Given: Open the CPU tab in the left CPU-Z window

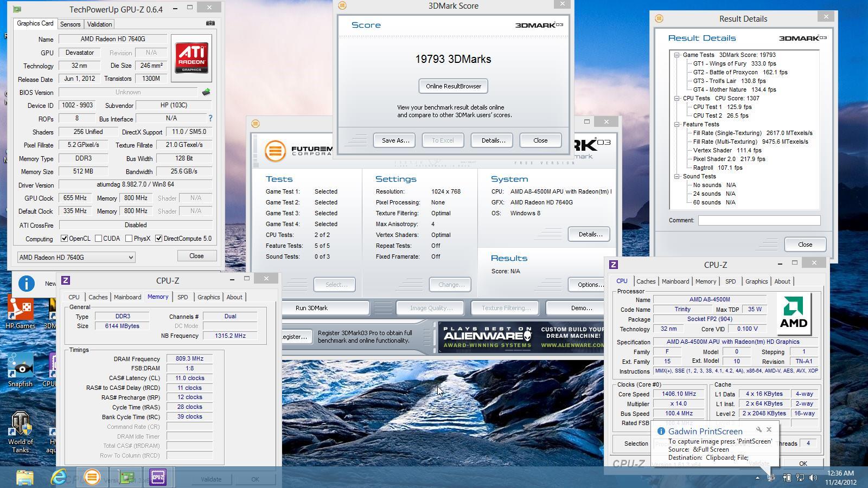Looking at the screenshot, I should pyautogui.click(x=74, y=297).
